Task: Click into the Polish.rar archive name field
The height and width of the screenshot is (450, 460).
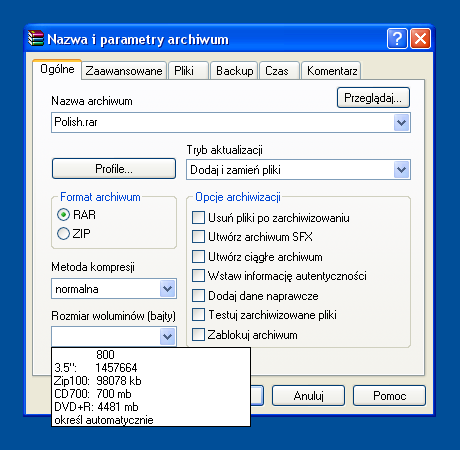Action: (x=222, y=122)
